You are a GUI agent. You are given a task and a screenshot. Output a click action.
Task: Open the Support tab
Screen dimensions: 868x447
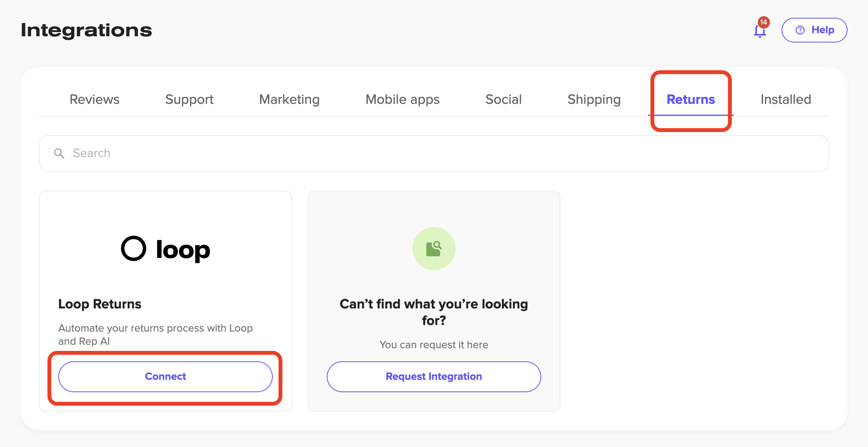(x=189, y=100)
